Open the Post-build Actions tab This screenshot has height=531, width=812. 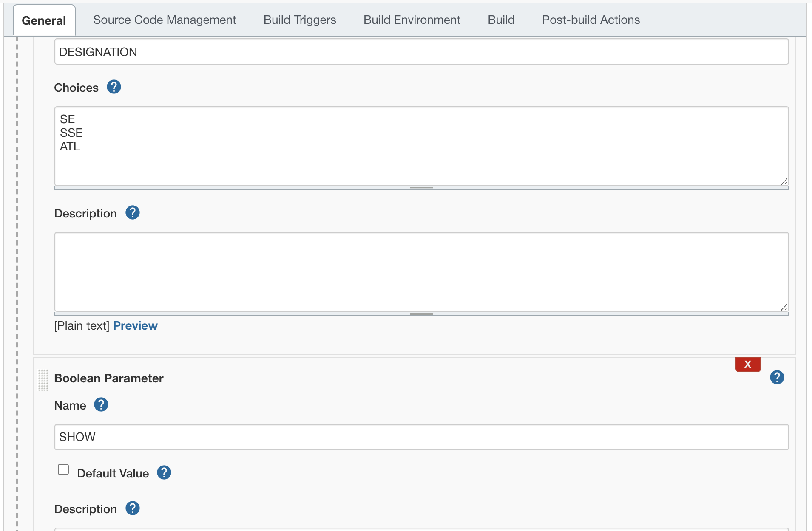[591, 20]
